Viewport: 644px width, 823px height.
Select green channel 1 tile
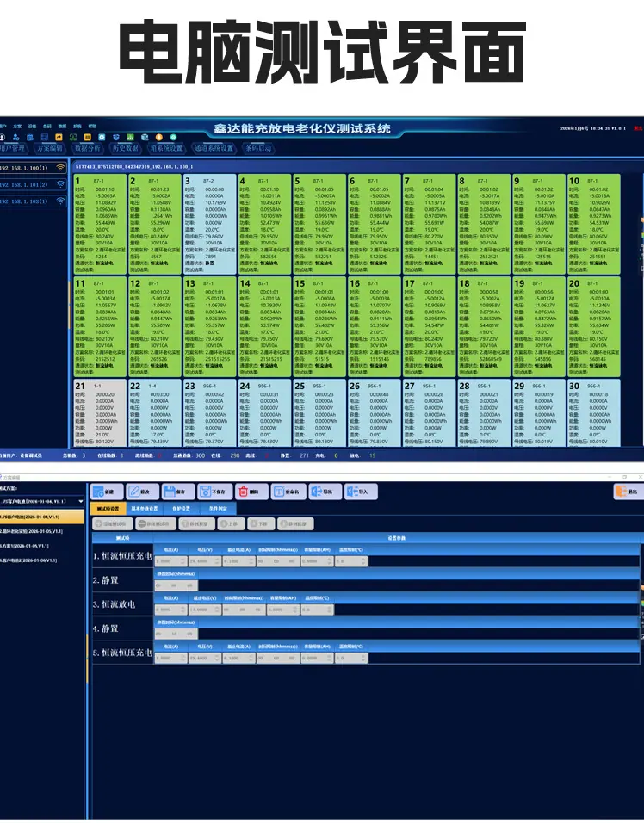tap(100, 224)
